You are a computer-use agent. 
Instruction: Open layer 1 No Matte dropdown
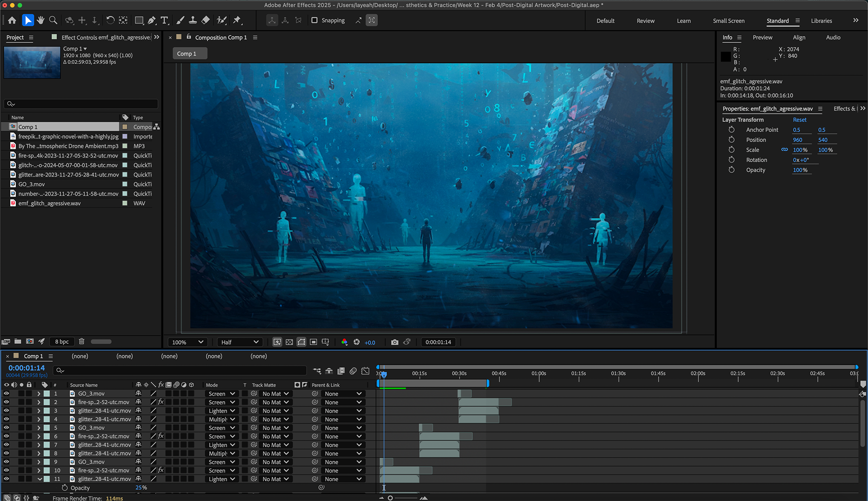point(275,393)
